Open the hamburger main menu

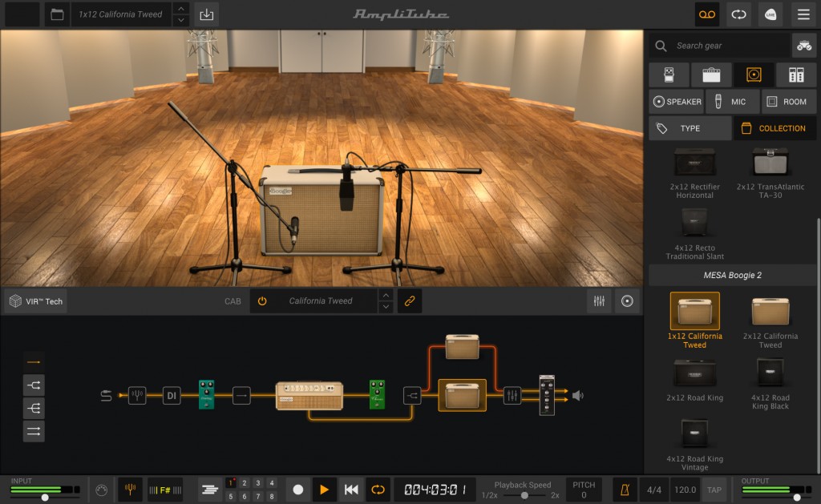(803, 14)
